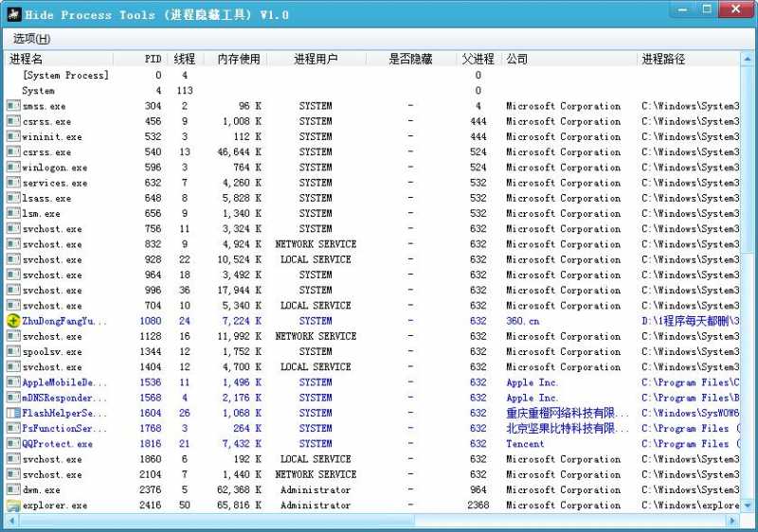Viewport: 758px width, 532px height.
Task: Click the PsFunctionSer... process icon
Action: (x=13, y=429)
